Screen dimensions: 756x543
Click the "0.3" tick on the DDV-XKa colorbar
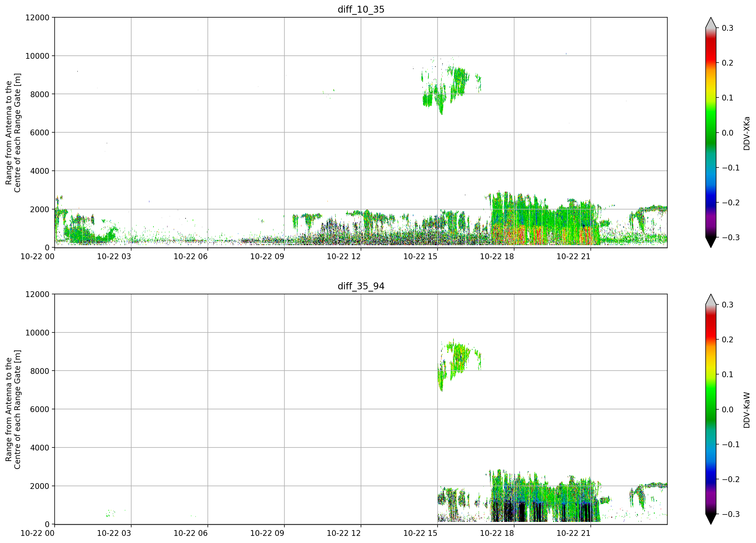point(728,28)
